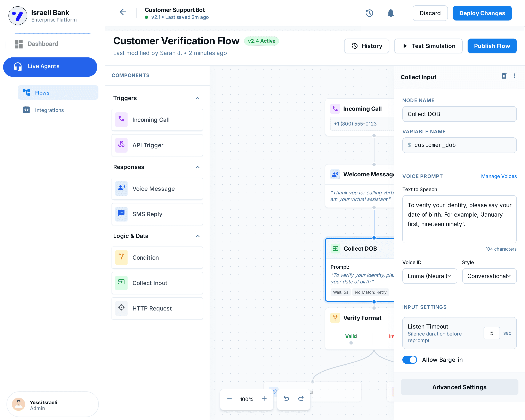Screen dimensions: 525x420
Task: Click the back arrow in the header
Action: click(123, 12)
